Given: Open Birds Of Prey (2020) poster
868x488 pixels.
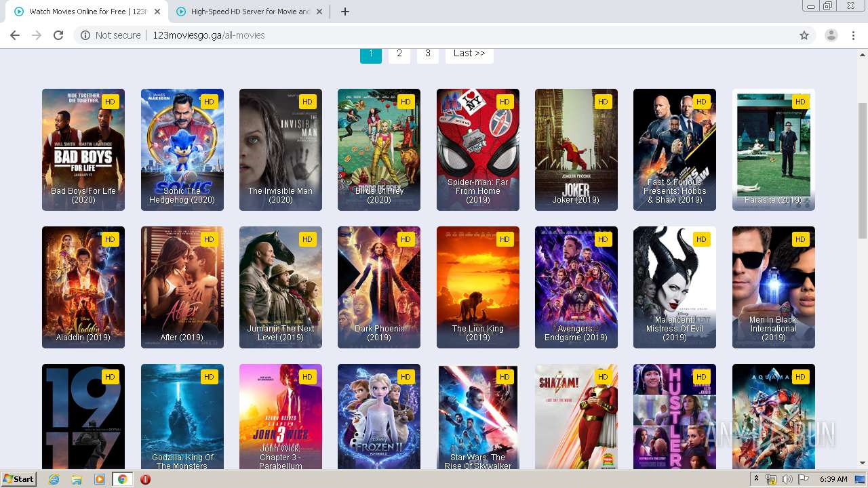Looking at the screenshot, I should [x=379, y=150].
